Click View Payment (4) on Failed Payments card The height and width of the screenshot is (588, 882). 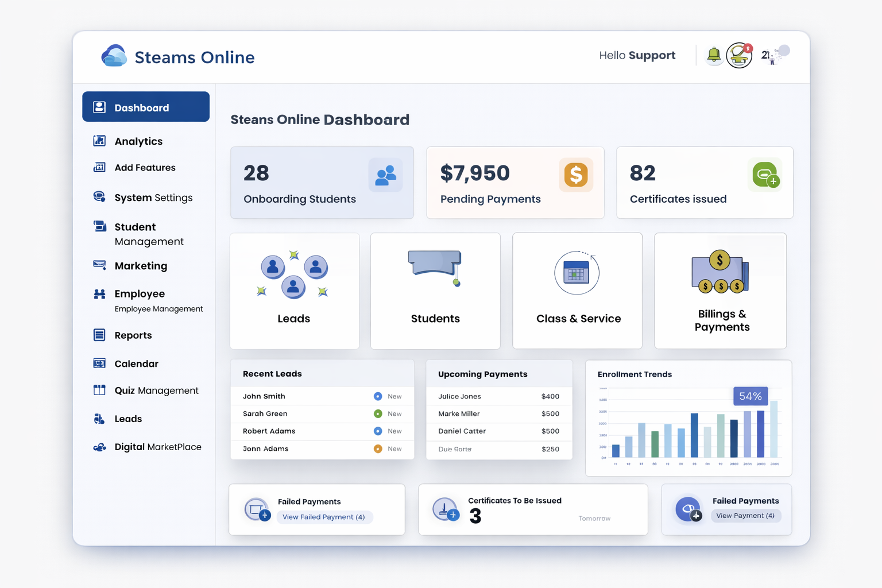pyautogui.click(x=745, y=516)
